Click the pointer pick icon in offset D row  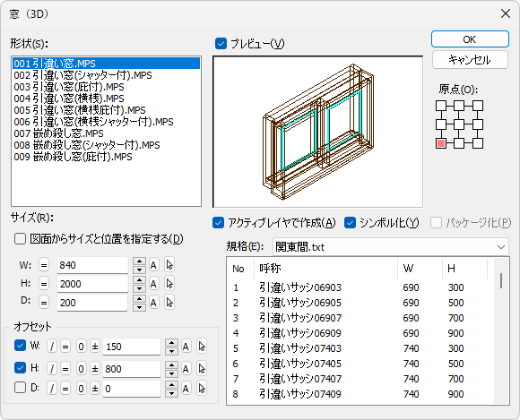pyautogui.click(x=202, y=388)
